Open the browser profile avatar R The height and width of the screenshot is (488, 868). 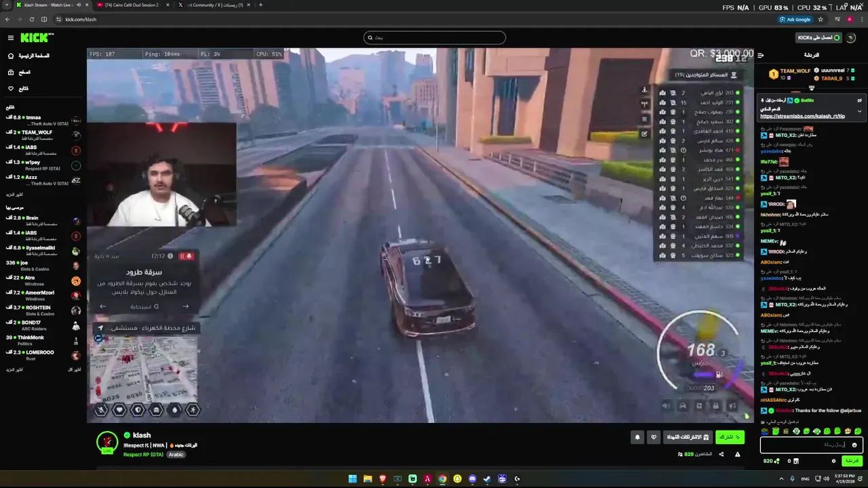850,19
